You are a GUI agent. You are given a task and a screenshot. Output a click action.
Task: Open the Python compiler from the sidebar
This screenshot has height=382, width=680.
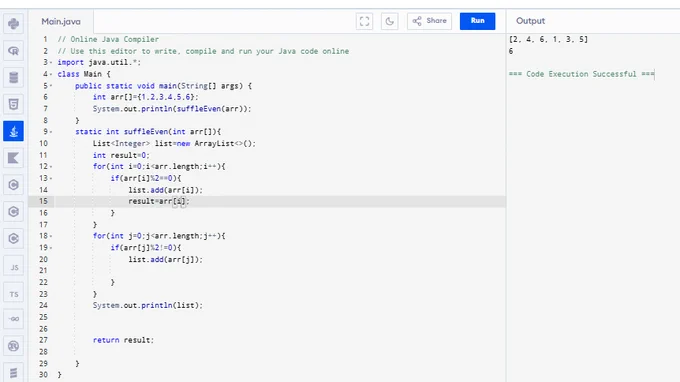tap(13, 24)
